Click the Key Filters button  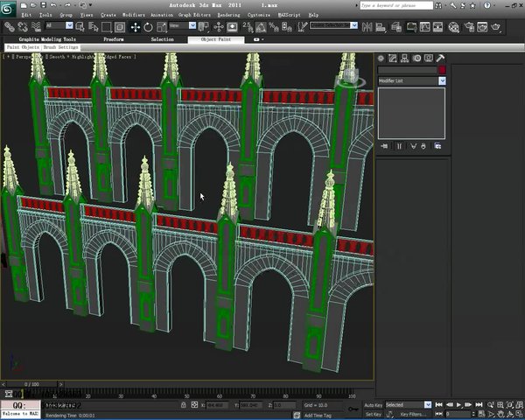pos(413,414)
